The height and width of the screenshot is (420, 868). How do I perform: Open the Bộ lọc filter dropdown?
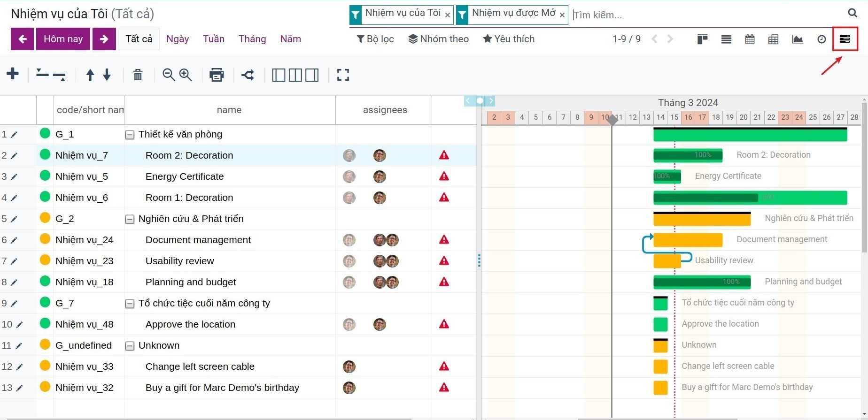point(375,39)
